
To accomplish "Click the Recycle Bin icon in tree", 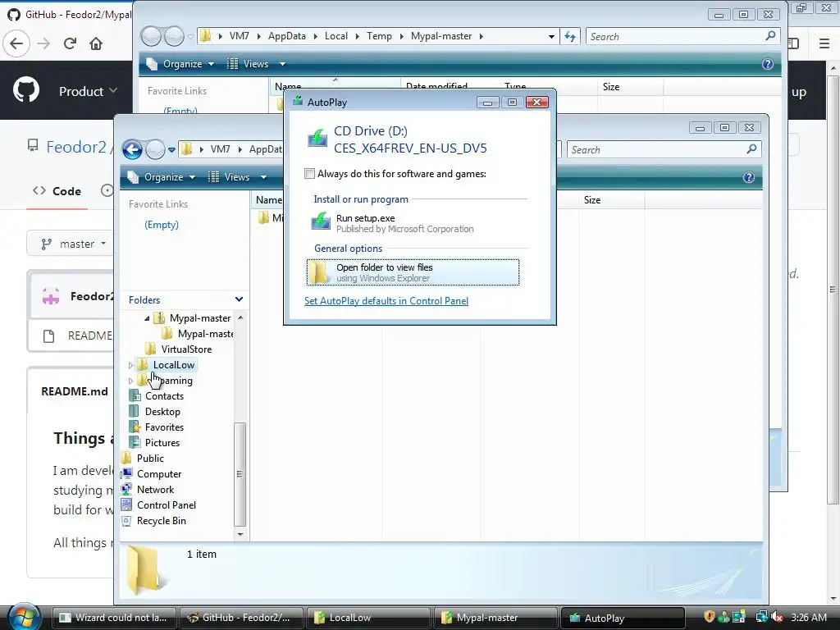I will pyautogui.click(x=126, y=521).
